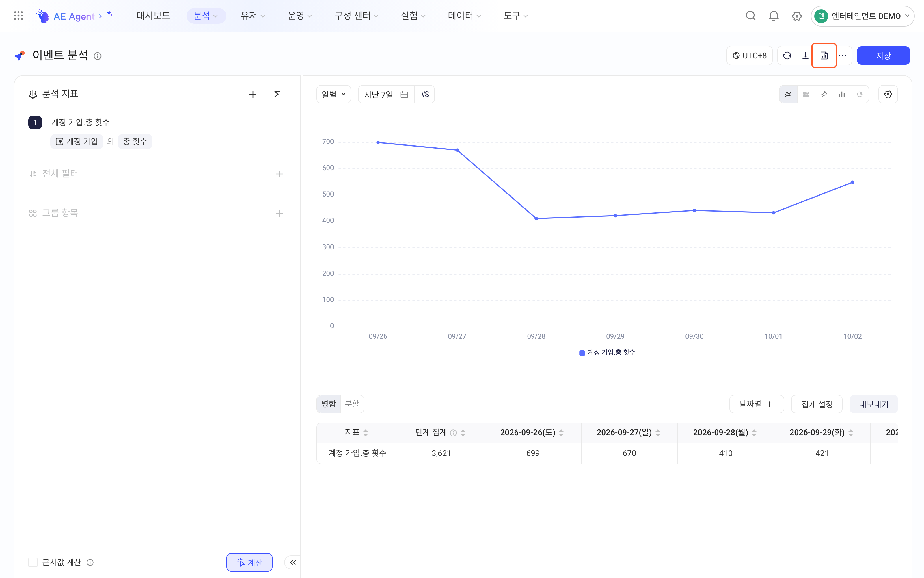The height and width of the screenshot is (578, 924).
Task: Sort the 단계 집계 column
Action: click(463, 433)
